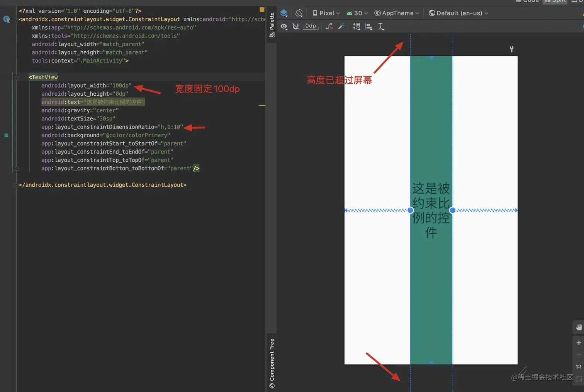Click the Zoom to Fit Screen icon

point(579,378)
